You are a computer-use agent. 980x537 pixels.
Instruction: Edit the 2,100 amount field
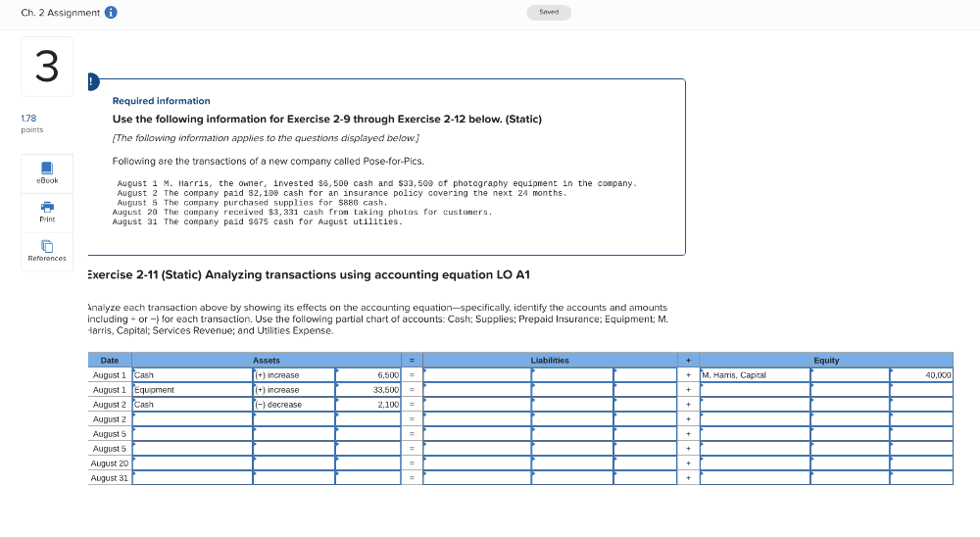click(x=368, y=405)
